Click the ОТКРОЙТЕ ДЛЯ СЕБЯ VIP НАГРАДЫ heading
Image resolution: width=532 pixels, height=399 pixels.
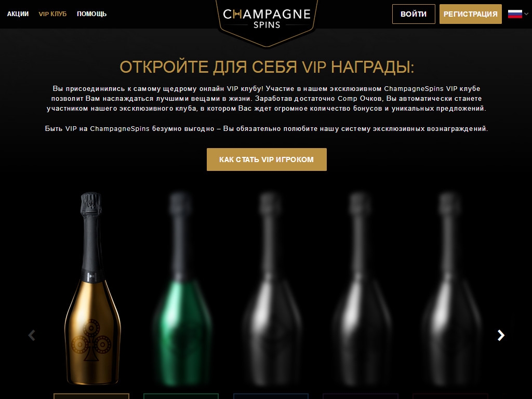[267, 67]
